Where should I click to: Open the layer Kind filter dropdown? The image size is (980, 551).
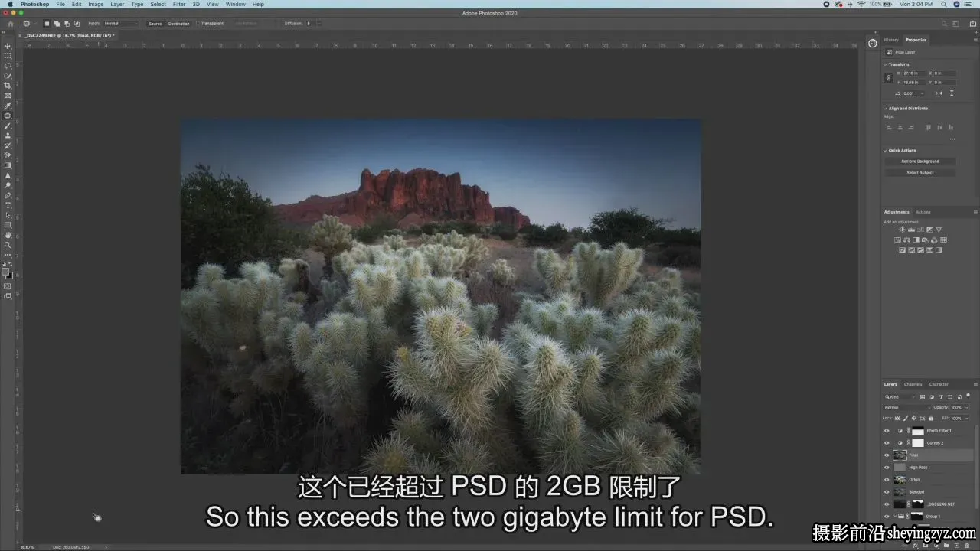[x=900, y=397]
